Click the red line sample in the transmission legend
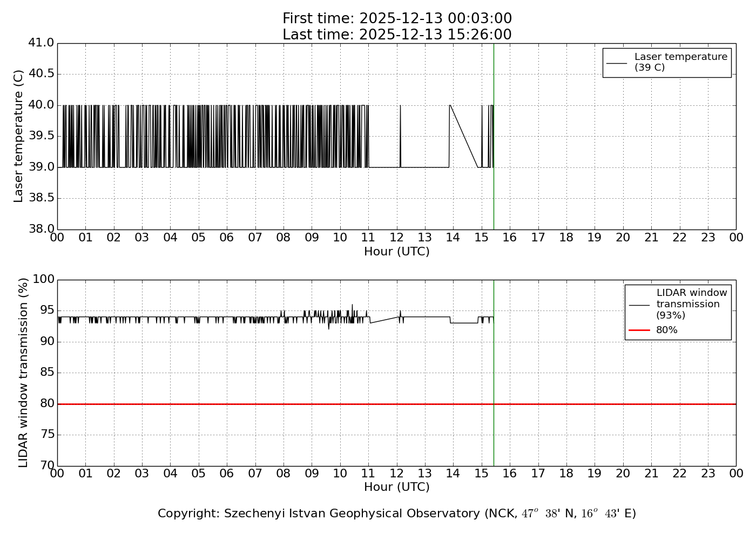Screen dimensions: 756x540 pyautogui.click(x=639, y=330)
